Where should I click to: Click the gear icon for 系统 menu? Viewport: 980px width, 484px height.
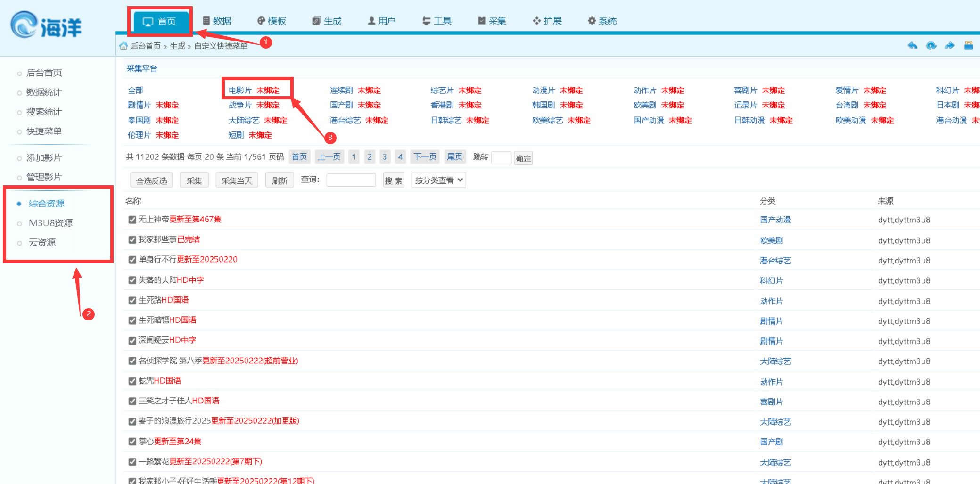[x=592, y=21]
